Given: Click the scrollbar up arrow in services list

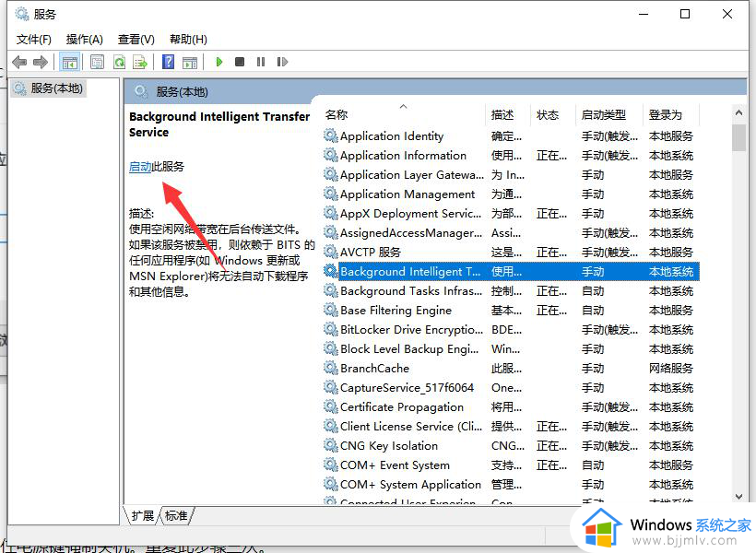Looking at the screenshot, I should click(x=738, y=112).
